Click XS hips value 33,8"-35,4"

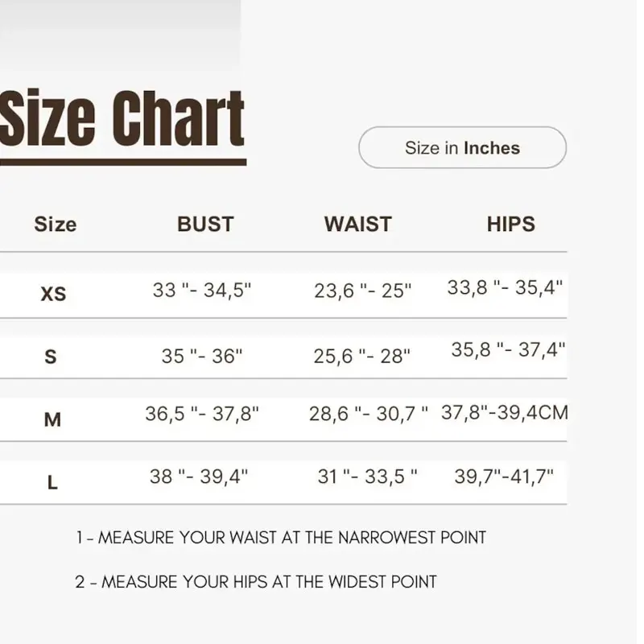click(505, 287)
